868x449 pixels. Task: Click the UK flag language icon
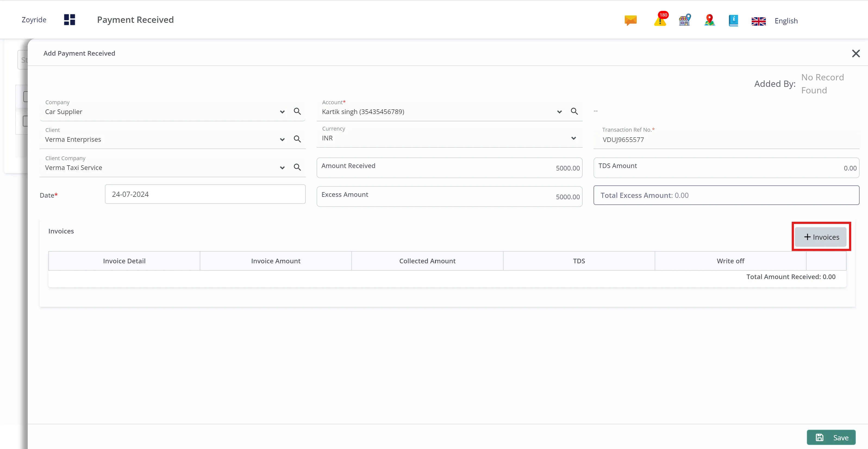tap(758, 21)
